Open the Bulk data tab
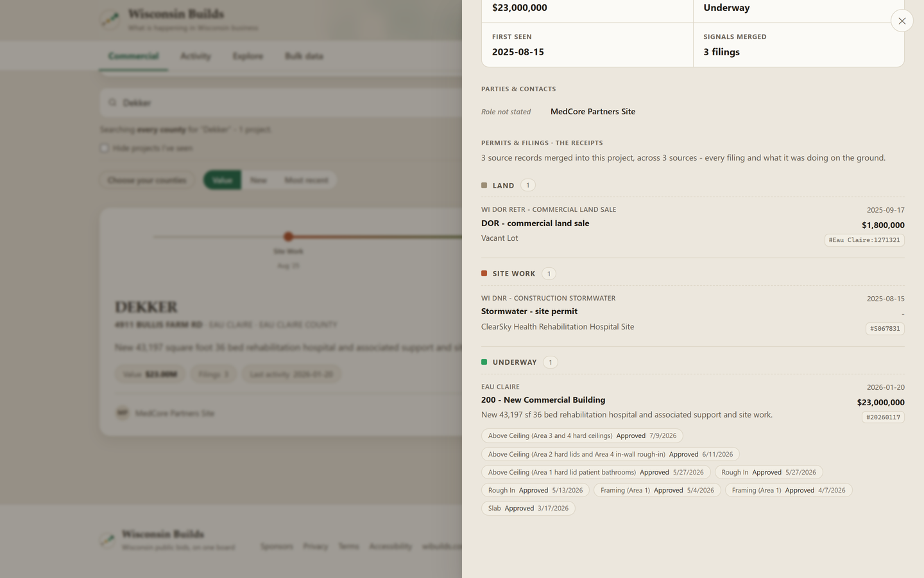Screen dimensions: 924x578 [x=304, y=57]
